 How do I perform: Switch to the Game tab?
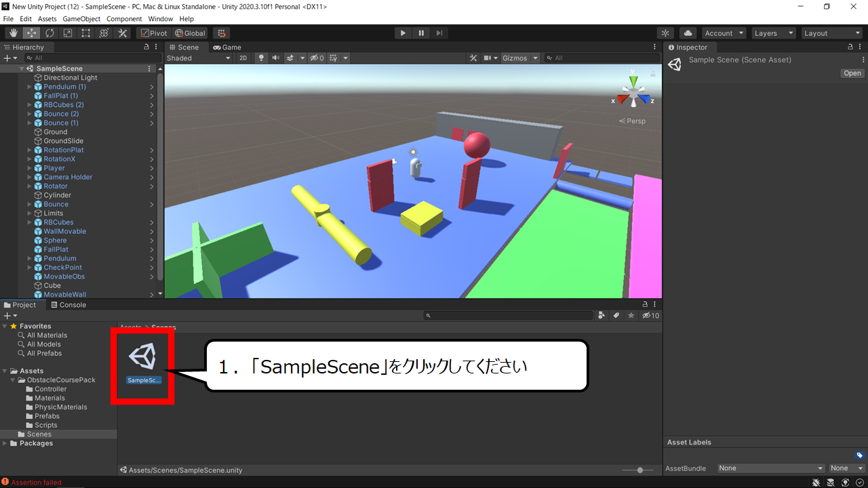click(x=227, y=47)
